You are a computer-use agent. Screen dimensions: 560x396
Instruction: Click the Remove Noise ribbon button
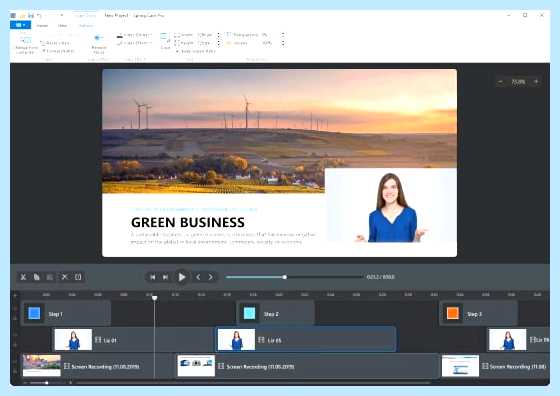click(x=99, y=44)
